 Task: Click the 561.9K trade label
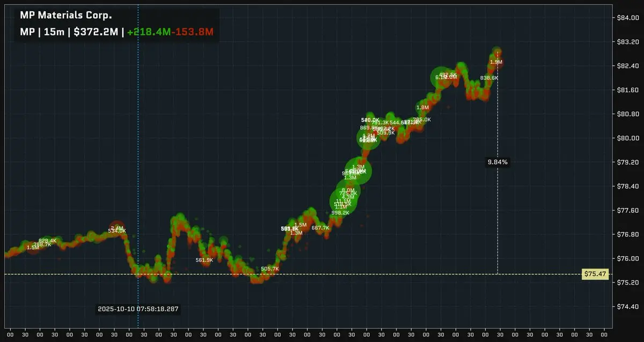[204, 260]
